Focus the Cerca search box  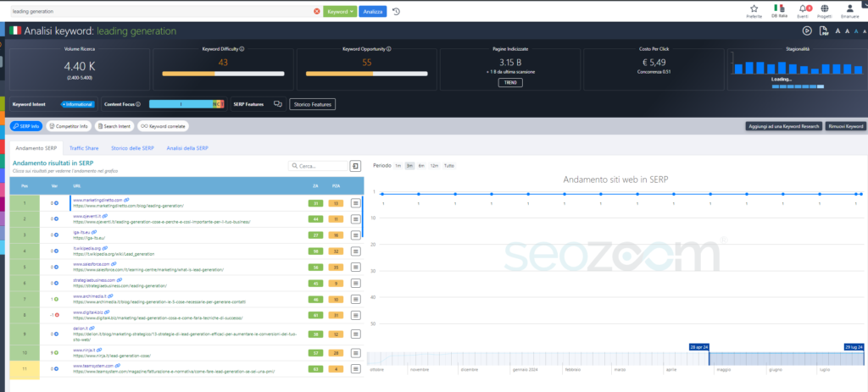point(319,166)
